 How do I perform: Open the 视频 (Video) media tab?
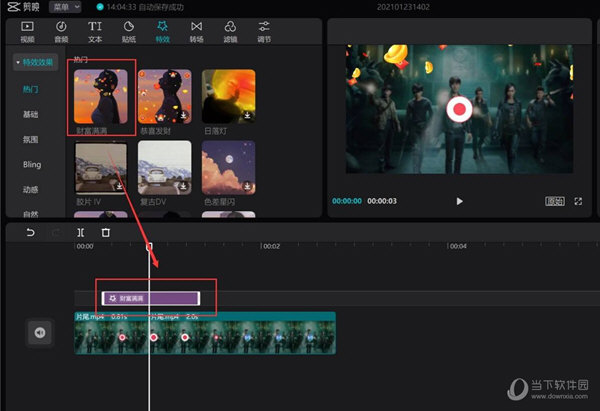click(x=27, y=30)
